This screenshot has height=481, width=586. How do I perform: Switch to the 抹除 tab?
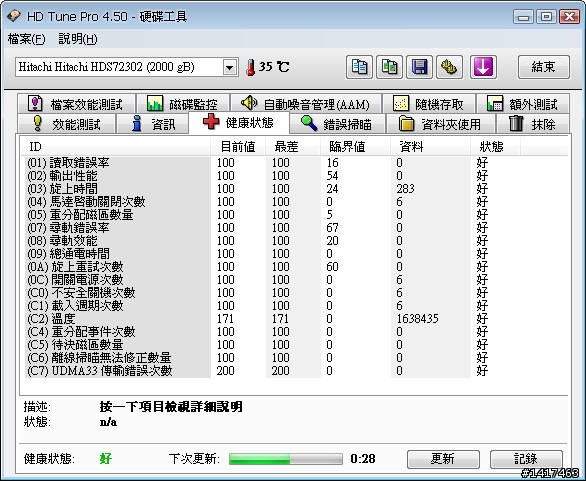point(533,124)
